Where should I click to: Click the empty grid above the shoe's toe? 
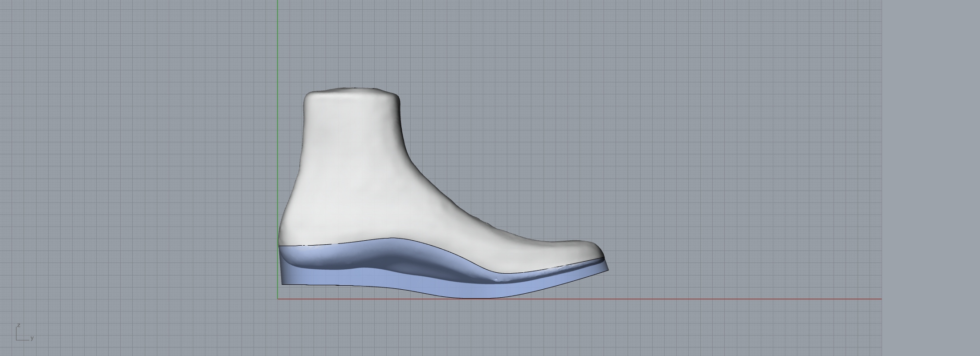[x=579, y=156]
